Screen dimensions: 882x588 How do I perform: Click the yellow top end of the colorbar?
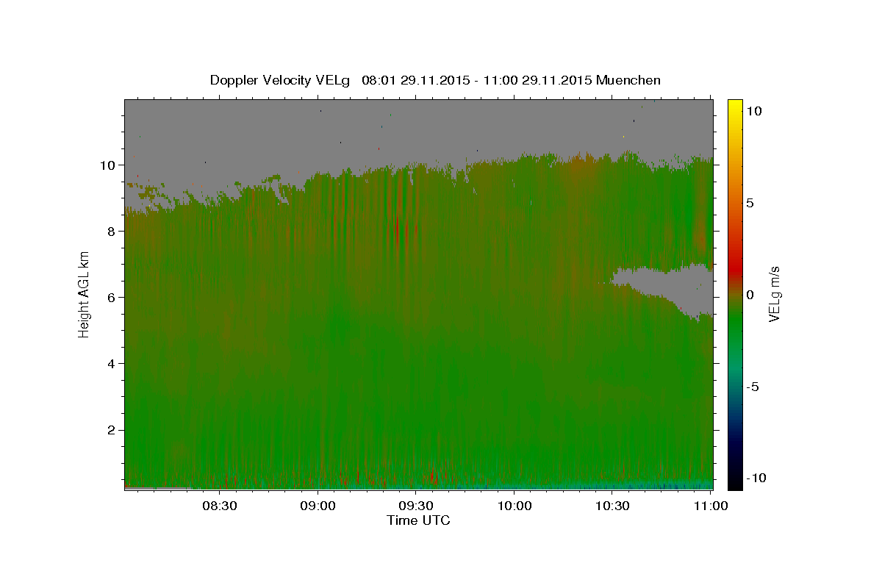click(x=734, y=104)
